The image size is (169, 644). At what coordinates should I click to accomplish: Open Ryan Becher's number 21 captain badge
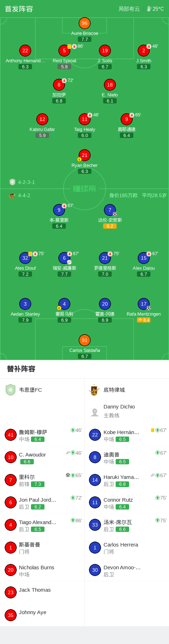tap(85, 155)
